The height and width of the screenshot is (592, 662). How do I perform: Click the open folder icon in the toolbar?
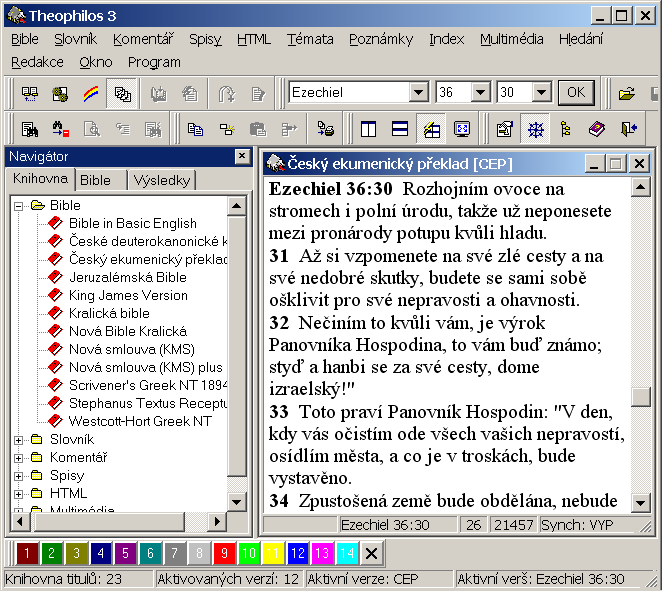coord(627,94)
